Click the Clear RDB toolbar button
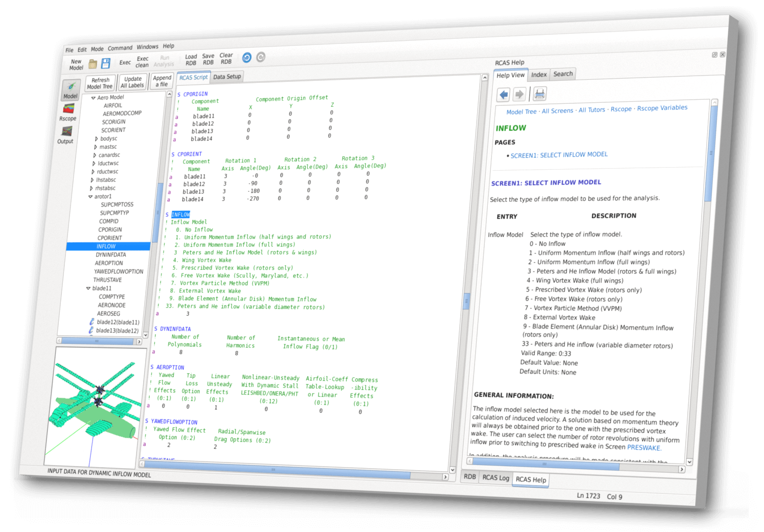Viewport: 764px width, 532px height. 226,58
